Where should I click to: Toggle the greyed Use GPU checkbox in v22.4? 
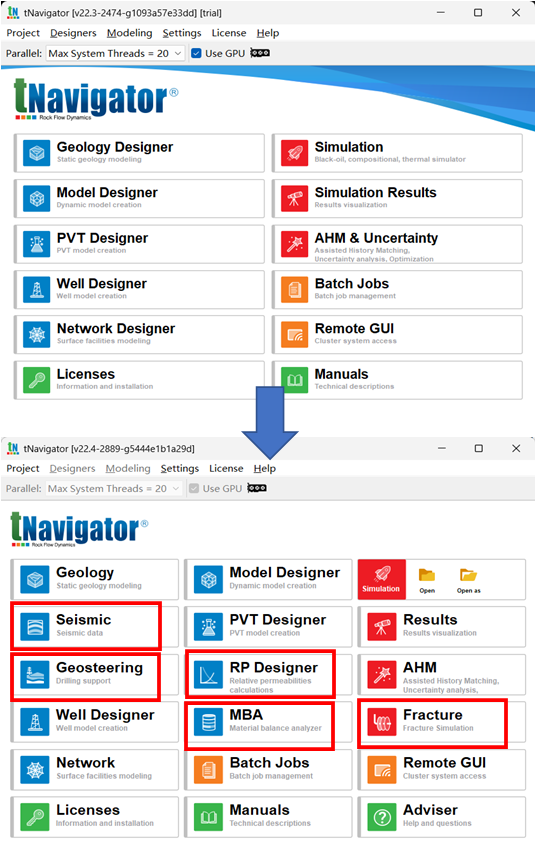coord(194,488)
